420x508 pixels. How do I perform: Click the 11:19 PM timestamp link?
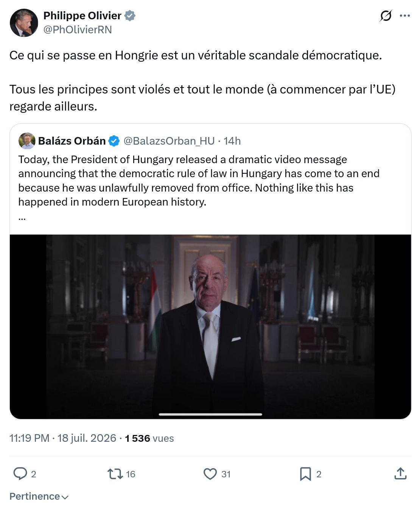[x=30, y=438]
